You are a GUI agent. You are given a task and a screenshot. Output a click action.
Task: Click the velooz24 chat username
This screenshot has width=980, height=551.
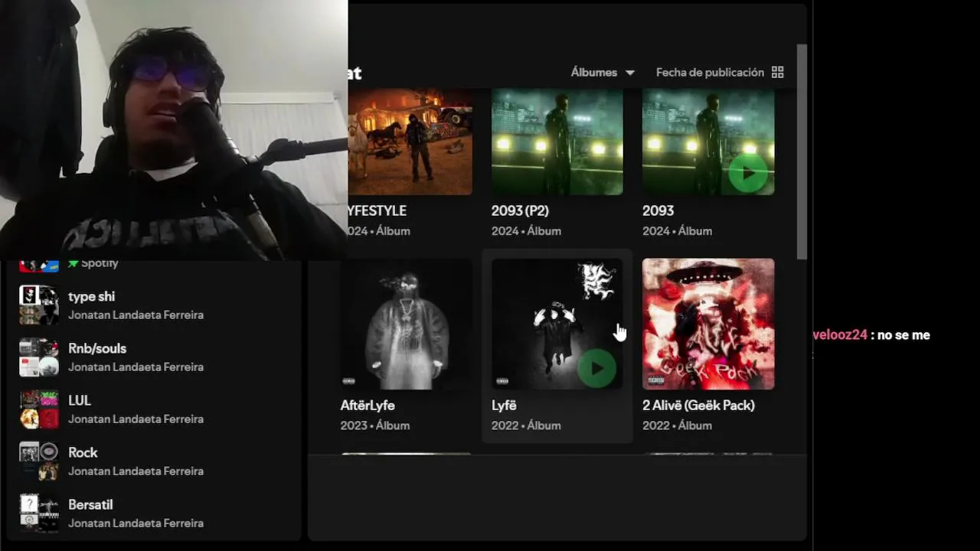(840, 334)
